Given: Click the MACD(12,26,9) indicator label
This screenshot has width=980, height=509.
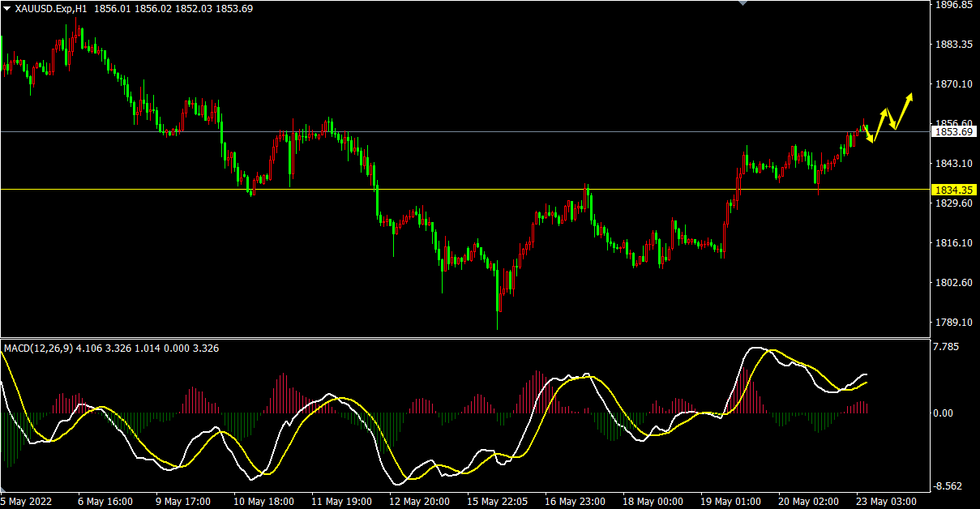Looking at the screenshot, I should [x=38, y=349].
